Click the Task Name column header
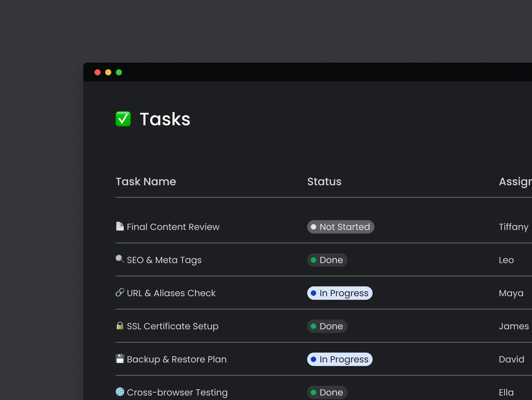Image resolution: width=532 pixels, height=400 pixels. (x=146, y=181)
